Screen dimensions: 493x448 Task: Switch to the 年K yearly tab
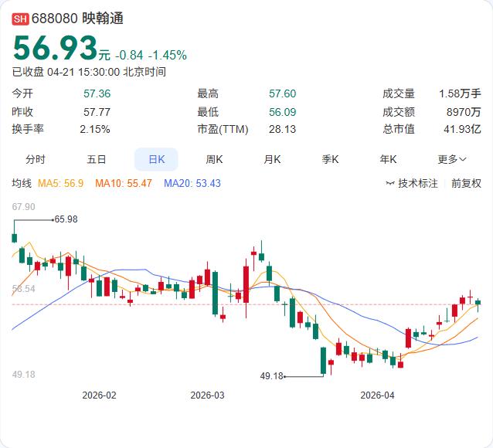coord(388,159)
